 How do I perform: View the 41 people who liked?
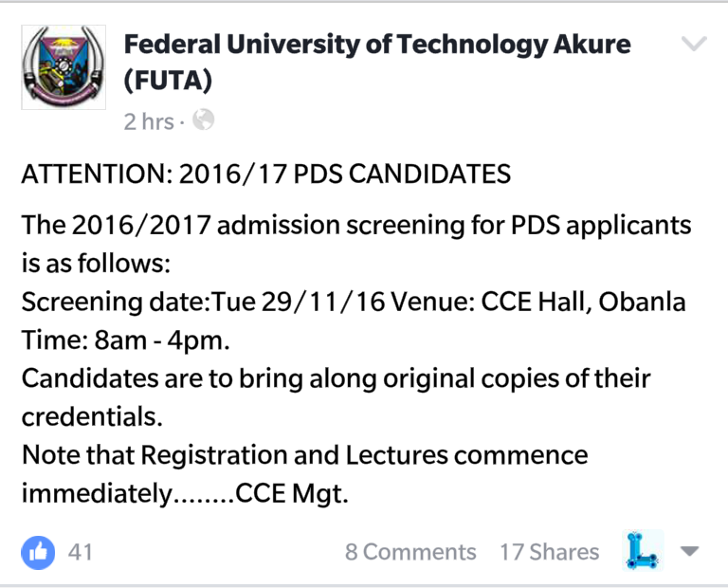[81, 552]
